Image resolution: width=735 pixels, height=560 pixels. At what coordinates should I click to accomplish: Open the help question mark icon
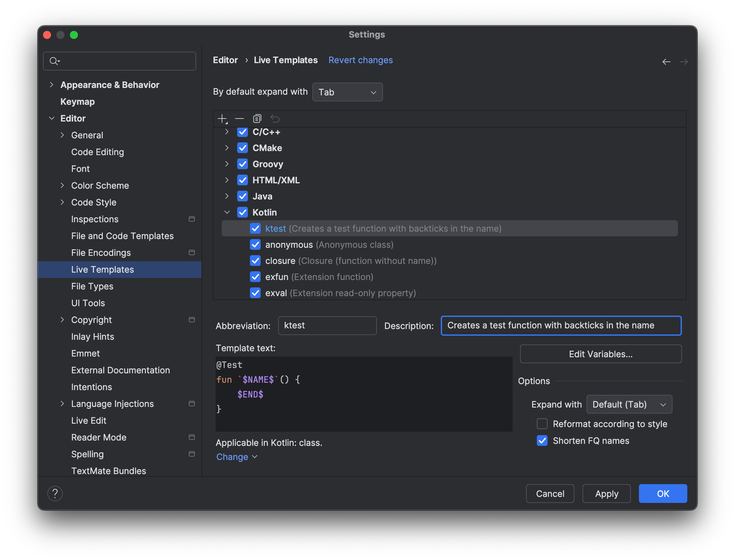[x=55, y=494]
